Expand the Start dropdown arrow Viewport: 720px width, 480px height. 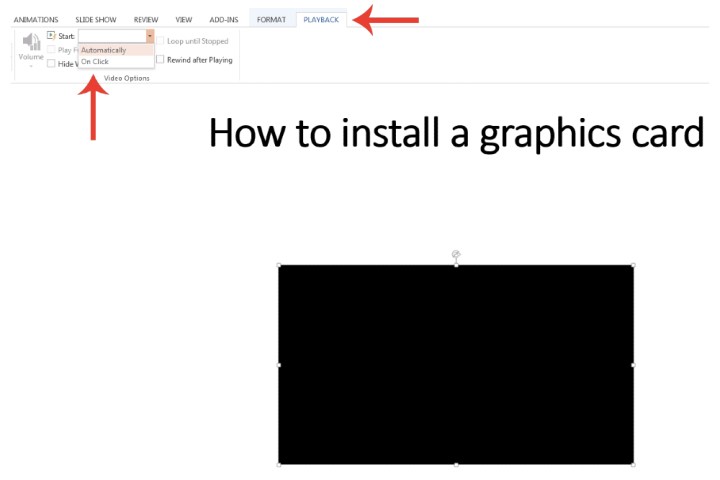point(150,36)
